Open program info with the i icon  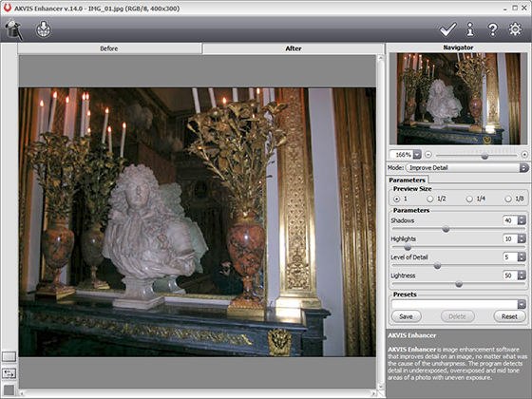[x=470, y=29]
